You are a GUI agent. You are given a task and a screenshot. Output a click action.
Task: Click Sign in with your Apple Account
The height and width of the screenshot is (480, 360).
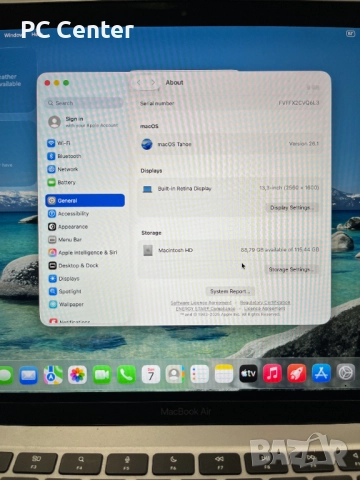84,122
